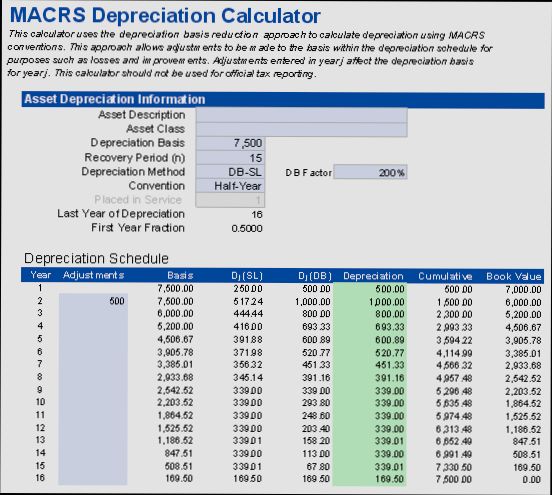Click the year 1 basis cell 7,500.00
Image resolution: width=552 pixels, height=495 pixels.
(x=175, y=288)
